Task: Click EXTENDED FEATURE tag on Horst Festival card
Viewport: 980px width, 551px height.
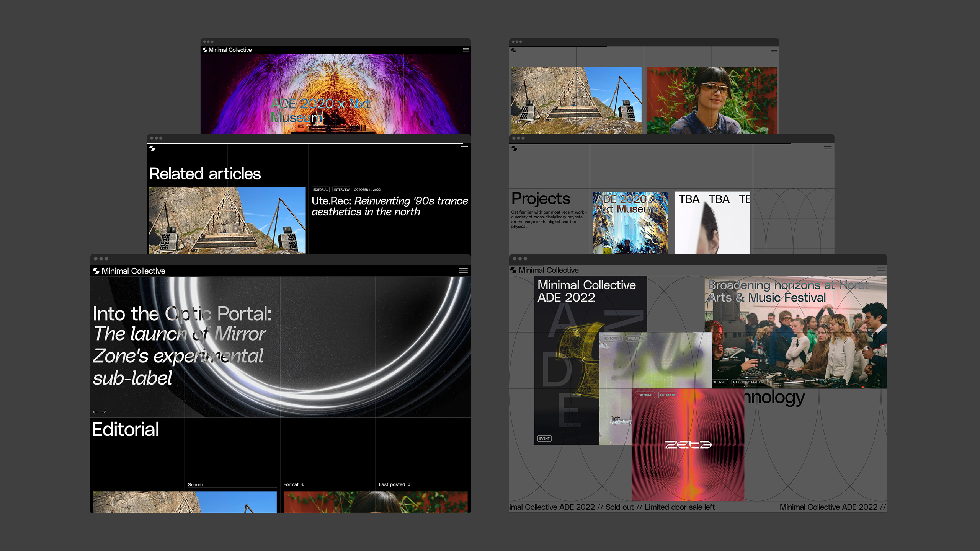Action: [749, 382]
